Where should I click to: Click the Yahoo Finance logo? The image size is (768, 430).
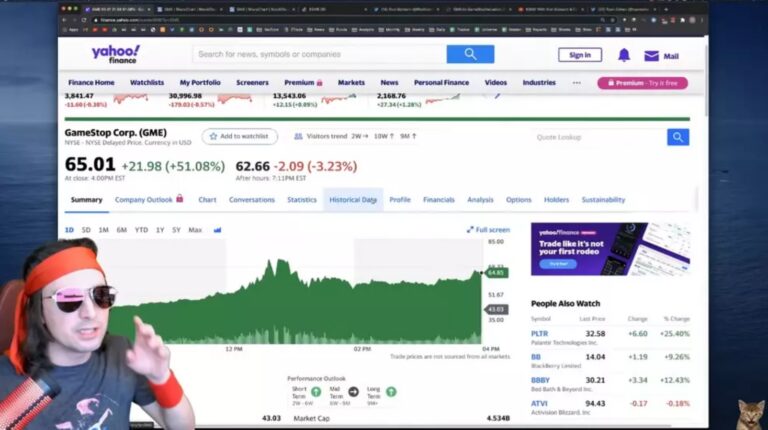(x=116, y=54)
